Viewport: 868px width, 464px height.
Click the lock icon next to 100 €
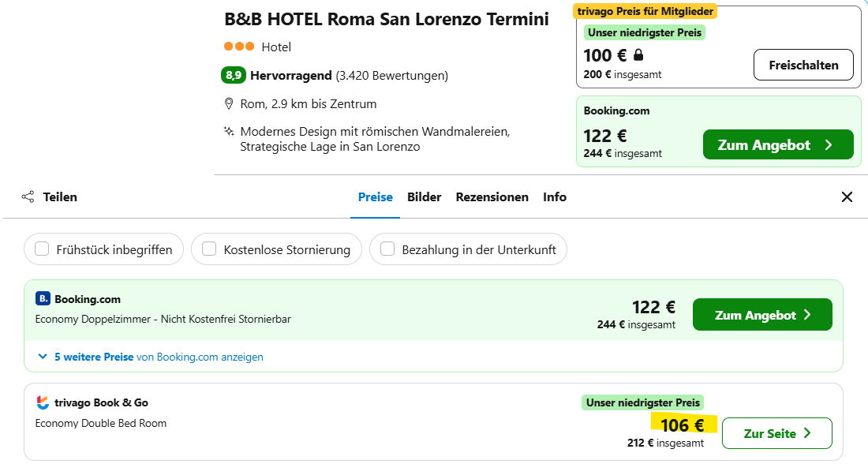pyautogui.click(x=637, y=55)
